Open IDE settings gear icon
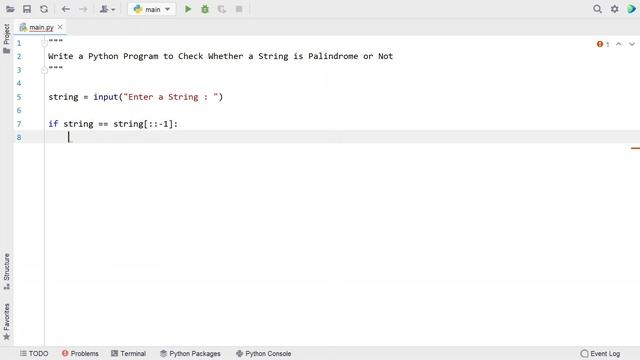This screenshot has height=360, width=640. click(x=614, y=9)
